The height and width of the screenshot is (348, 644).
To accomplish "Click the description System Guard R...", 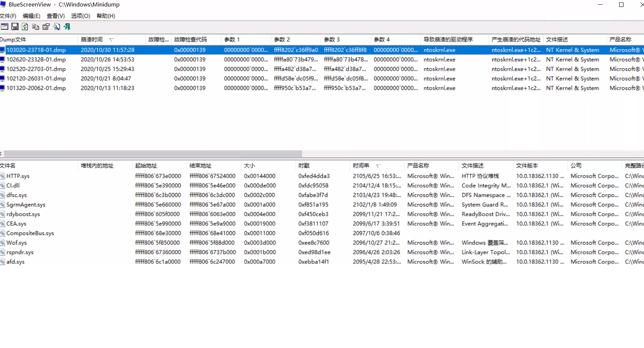I will click(x=485, y=205).
